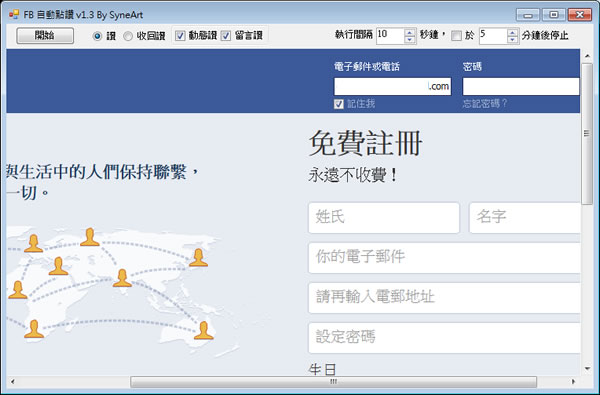Screen dimensions: 600x395
Task: Increase the 執行間隔 seconds with up arrow
Action: [410, 32]
